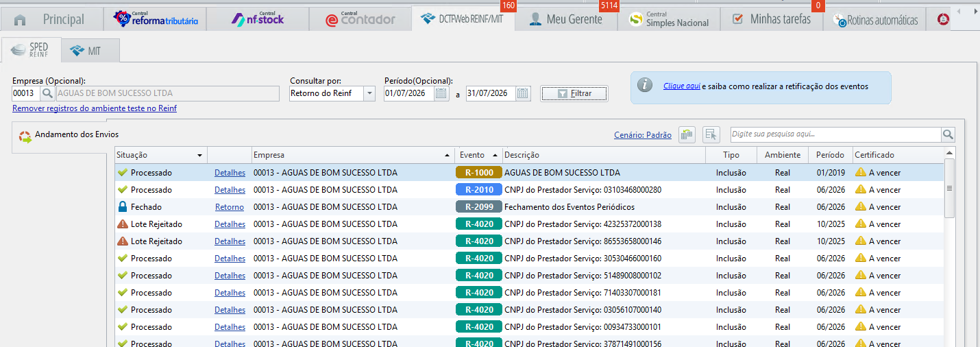Click the lock icon of Fechado row
The height and width of the screenshot is (347, 980).
pos(123,206)
